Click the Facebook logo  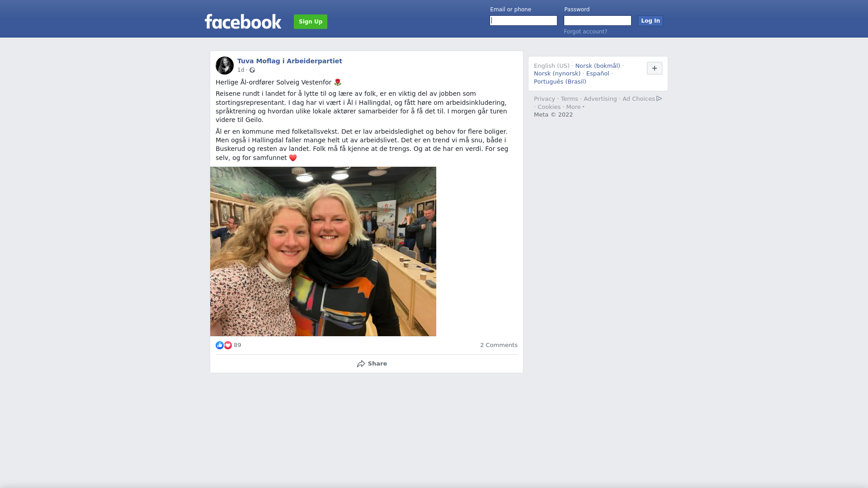243,21
